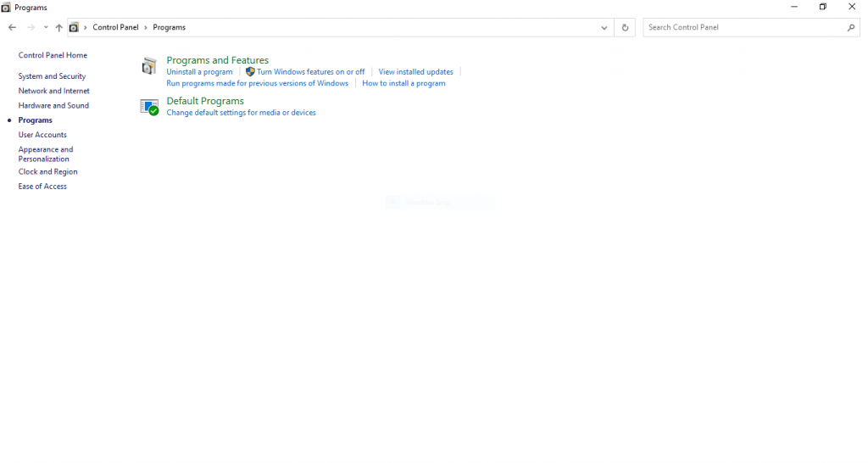This screenshot has width=868, height=463.
Task: Open the Recent locations dropdown arrow
Action: (x=46, y=27)
